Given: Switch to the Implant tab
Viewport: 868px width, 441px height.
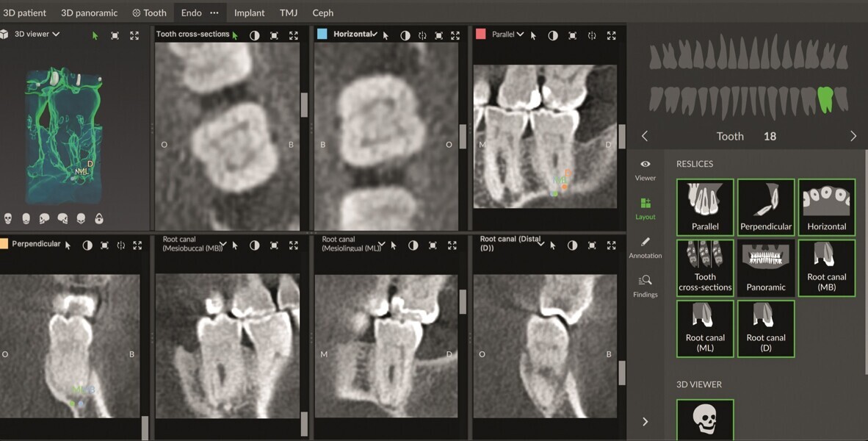Looking at the screenshot, I should point(249,12).
